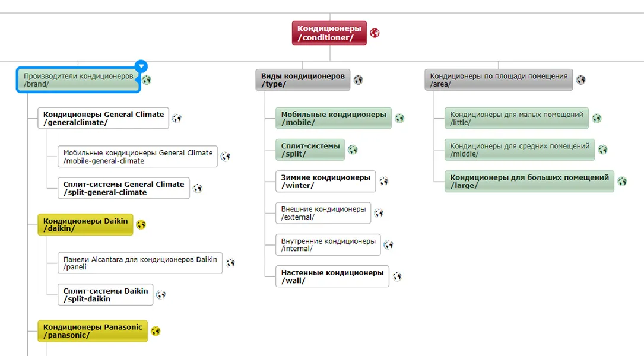
Task: Select the Кондиционеры General Climate /generalclimate/ node
Action: click(103, 118)
